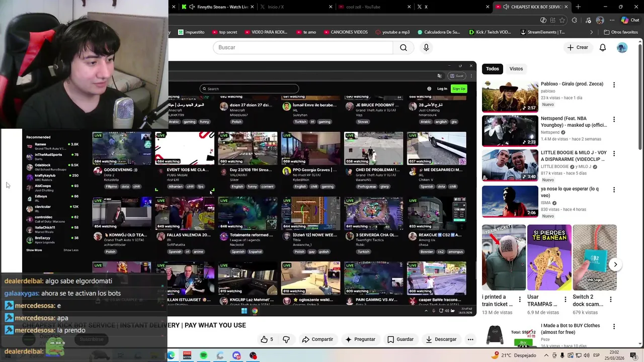
Task: Open the Nettspend masked up video thumbnail
Action: coord(510,130)
